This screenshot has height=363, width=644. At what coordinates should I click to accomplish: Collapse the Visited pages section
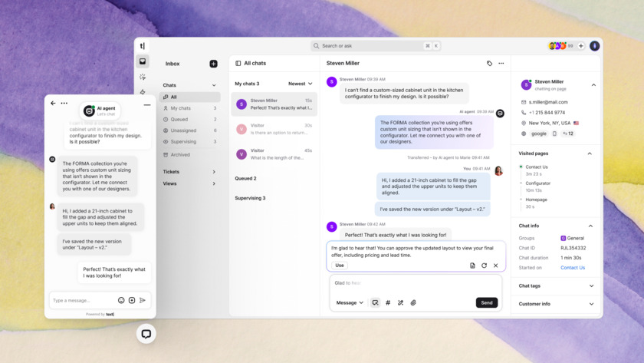coord(590,153)
